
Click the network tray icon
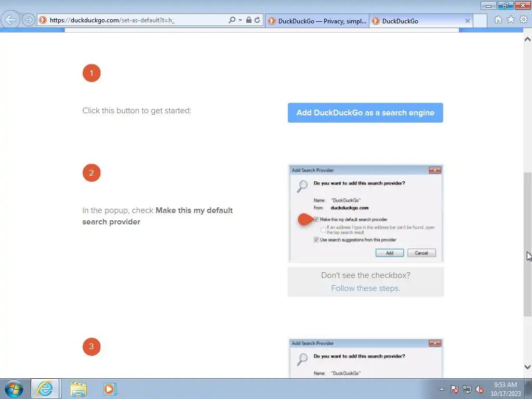point(467,389)
